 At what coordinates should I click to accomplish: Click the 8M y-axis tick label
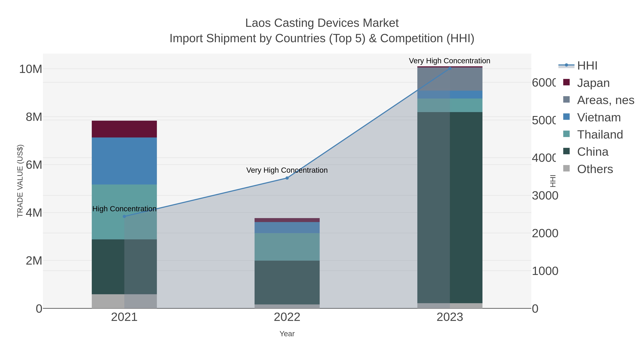click(x=34, y=117)
